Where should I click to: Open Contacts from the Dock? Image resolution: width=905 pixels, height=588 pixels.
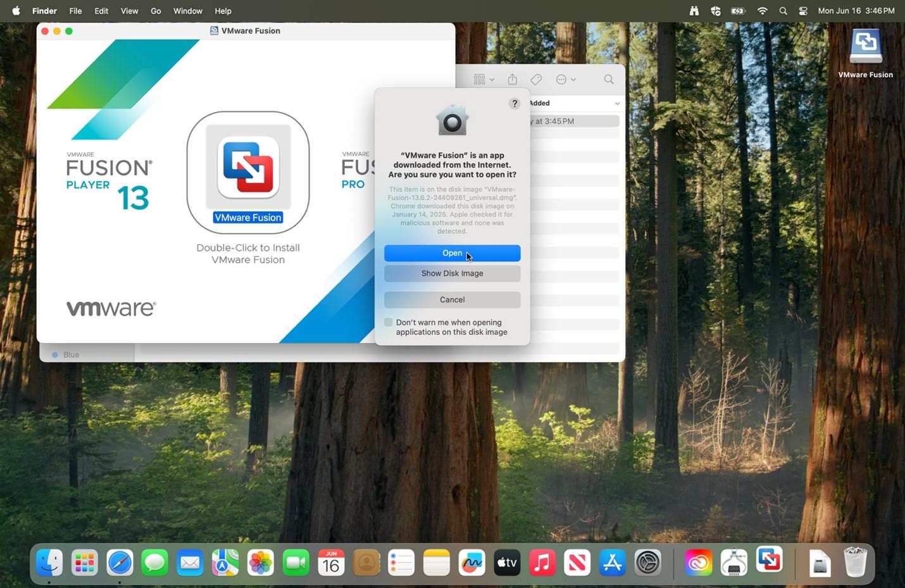pyautogui.click(x=366, y=562)
